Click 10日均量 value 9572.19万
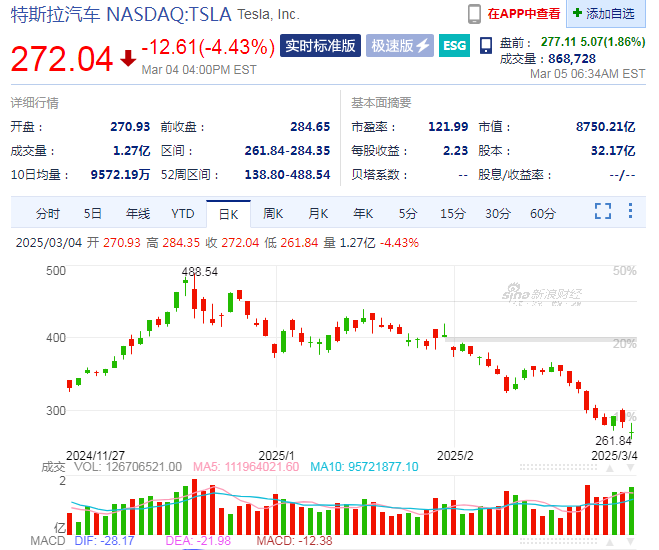This screenshot has height=550, width=659. click(x=120, y=174)
